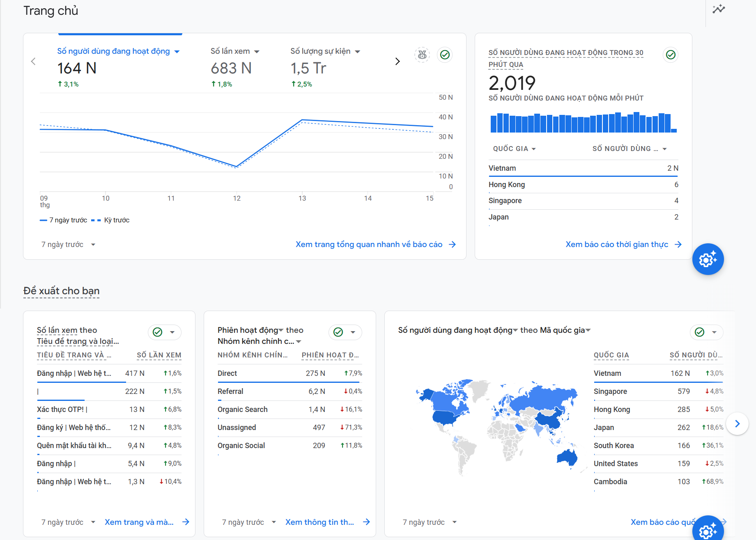Viewport: 756px width, 540px height.
Task: Click the tallest bar in the per-minute users chart
Action: coord(637,122)
